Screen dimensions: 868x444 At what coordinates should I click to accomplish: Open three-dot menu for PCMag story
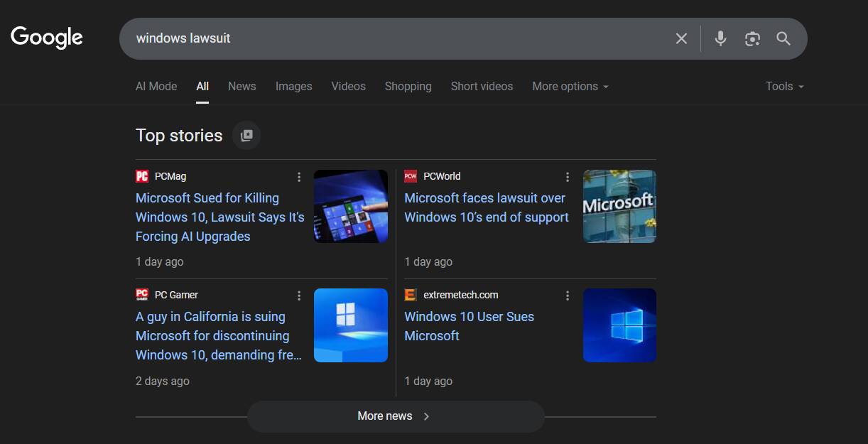click(x=299, y=177)
